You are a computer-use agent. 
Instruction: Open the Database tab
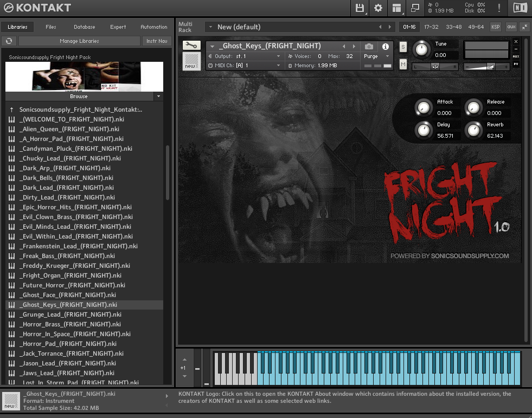coord(85,27)
